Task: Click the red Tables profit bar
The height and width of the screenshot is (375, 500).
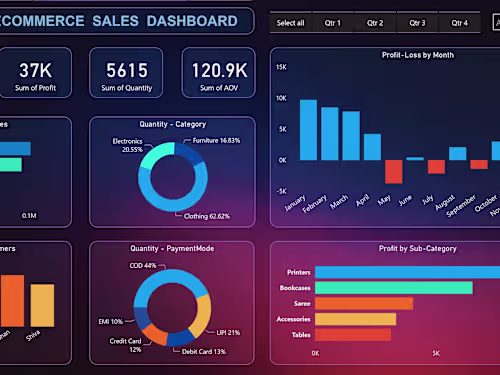Action: [353, 335]
